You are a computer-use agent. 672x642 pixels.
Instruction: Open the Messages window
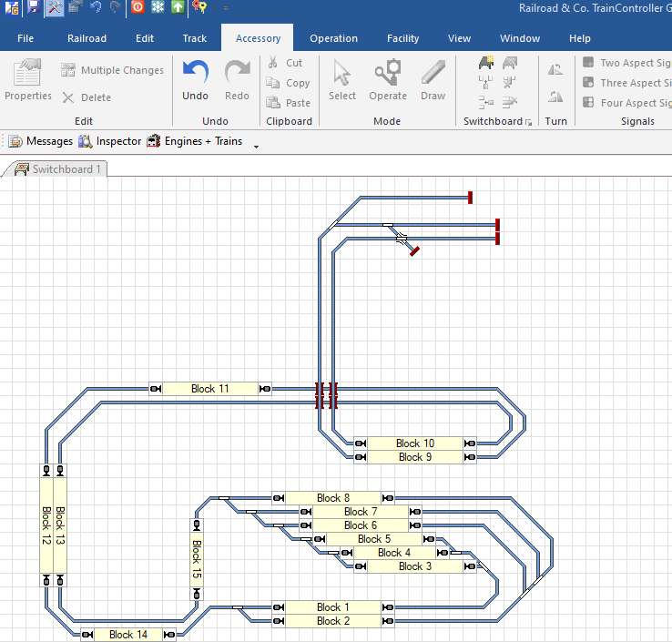[x=41, y=141]
